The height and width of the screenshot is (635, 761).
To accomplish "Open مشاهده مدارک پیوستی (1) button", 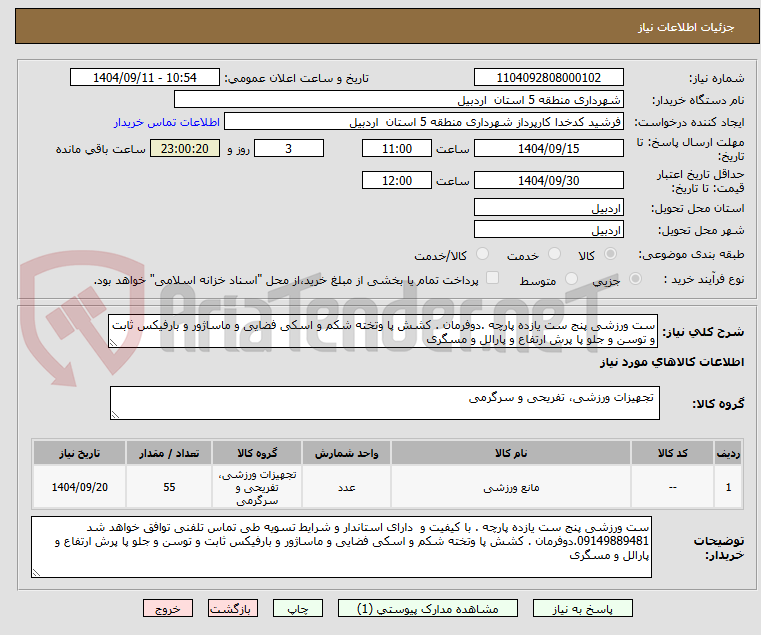I will [428, 608].
